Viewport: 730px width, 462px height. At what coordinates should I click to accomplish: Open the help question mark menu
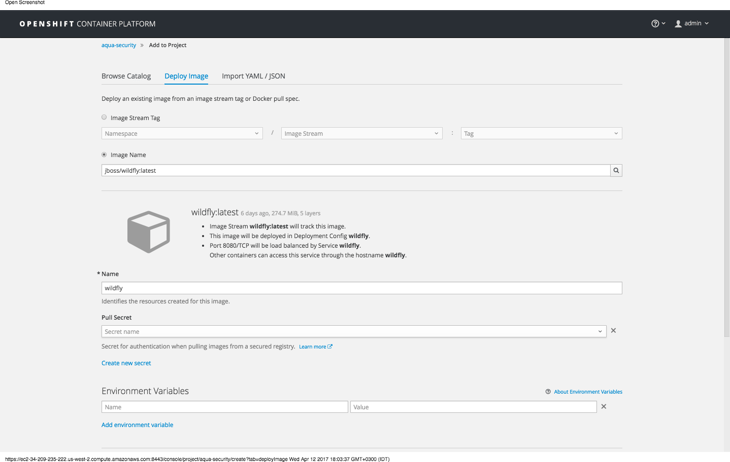point(658,23)
